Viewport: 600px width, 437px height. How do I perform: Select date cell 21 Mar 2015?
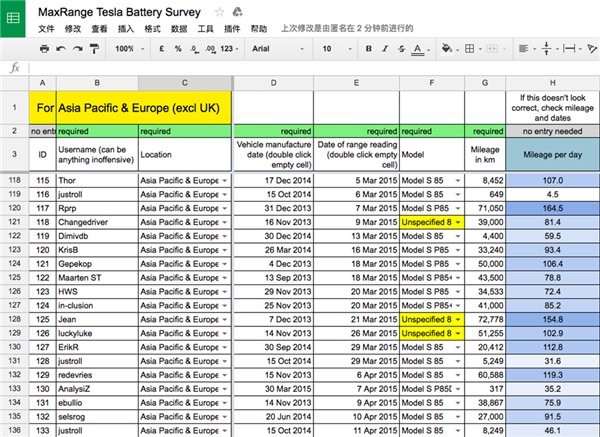[356, 320]
